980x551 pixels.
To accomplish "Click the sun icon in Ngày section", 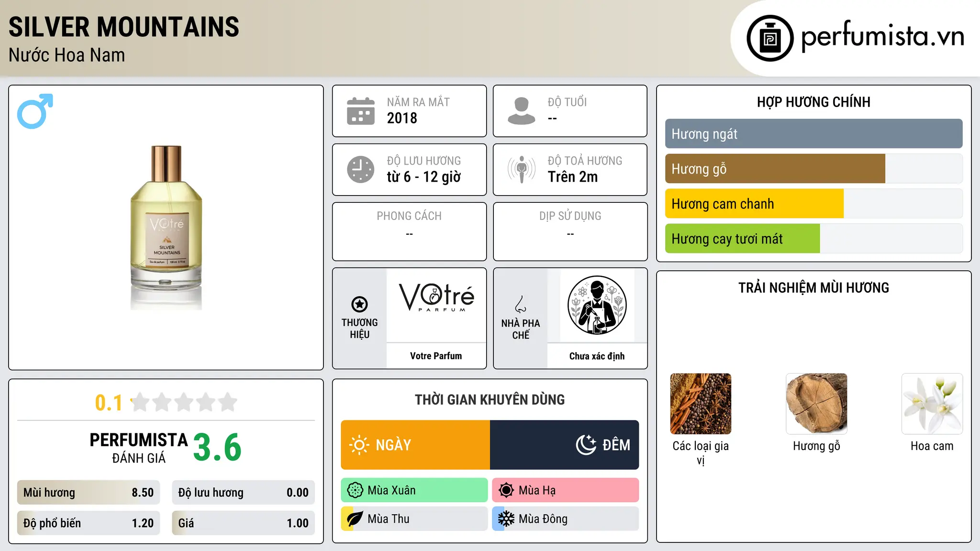I will tap(359, 445).
